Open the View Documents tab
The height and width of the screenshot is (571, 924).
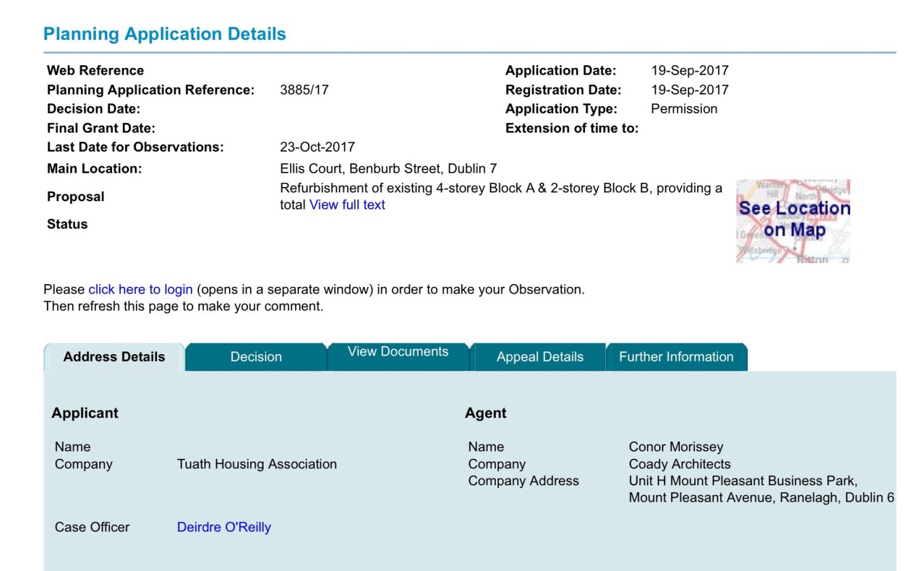397,352
